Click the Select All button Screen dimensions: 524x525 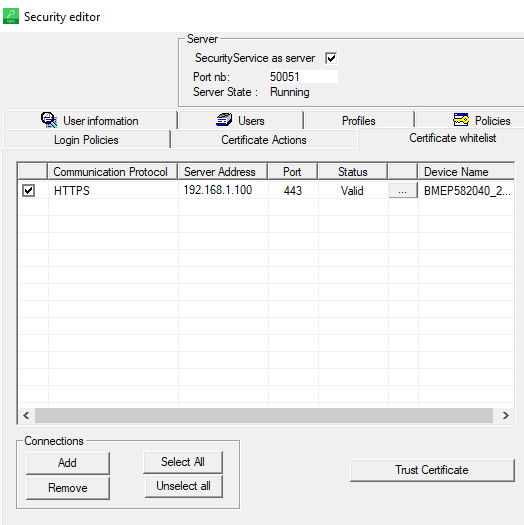pyautogui.click(x=183, y=462)
